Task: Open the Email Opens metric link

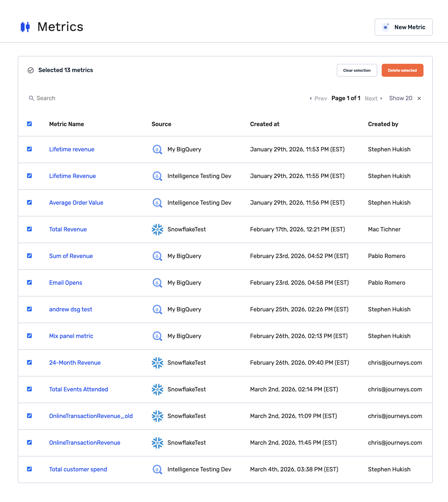Action: pos(66,283)
